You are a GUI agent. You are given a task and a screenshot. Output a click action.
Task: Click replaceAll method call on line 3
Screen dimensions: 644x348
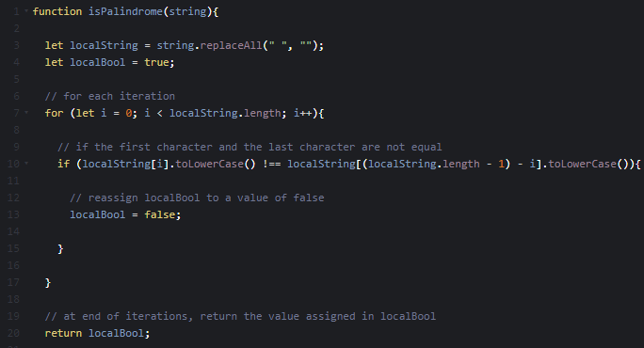pos(231,45)
